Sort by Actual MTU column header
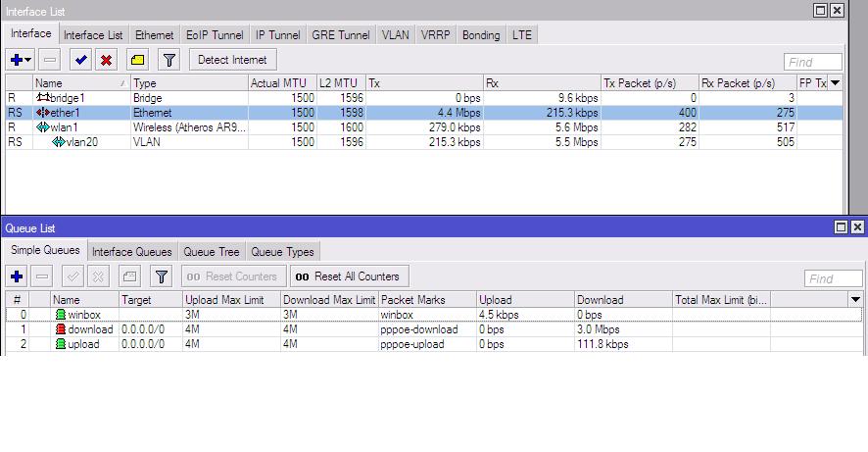This screenshot has height=452, width=868. (x=282, y=83)
